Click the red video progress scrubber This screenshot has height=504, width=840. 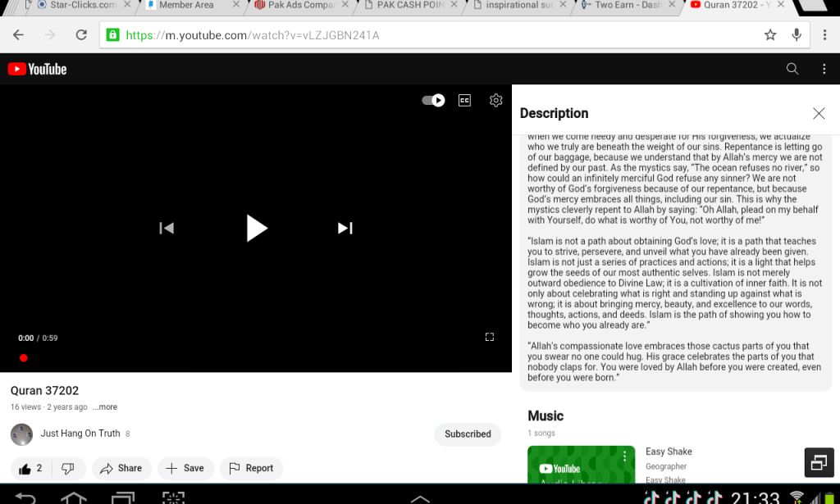24,357
